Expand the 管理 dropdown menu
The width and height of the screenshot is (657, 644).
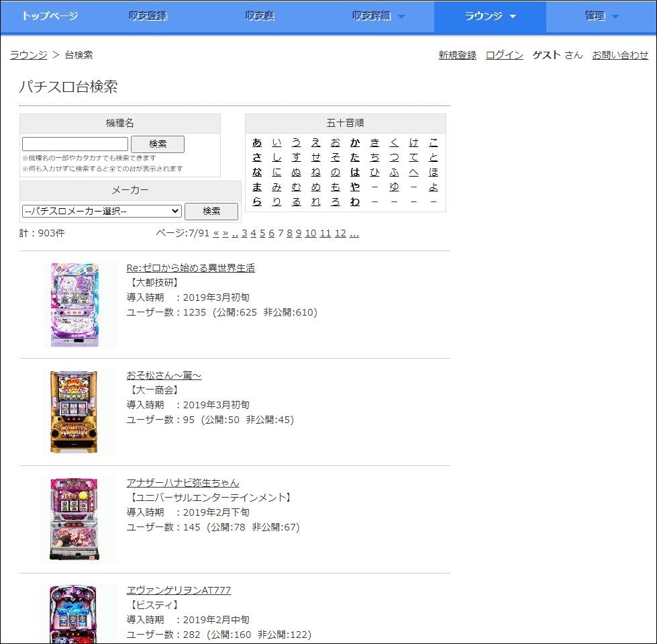602,16
